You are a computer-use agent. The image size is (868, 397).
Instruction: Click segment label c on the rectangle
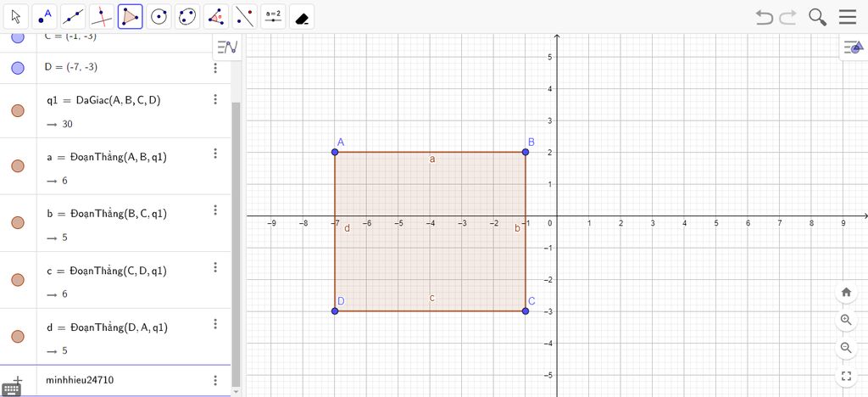pos(431,299)
